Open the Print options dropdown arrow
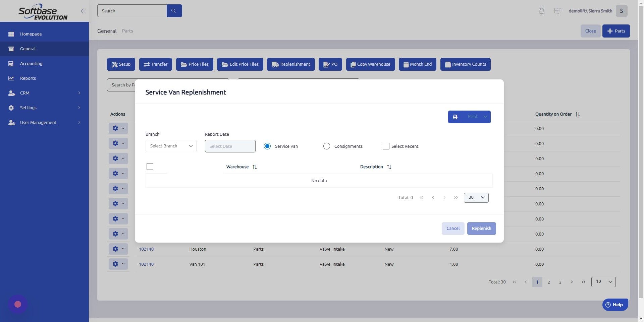This screenshot has height=322, width=644. [485, 117]
